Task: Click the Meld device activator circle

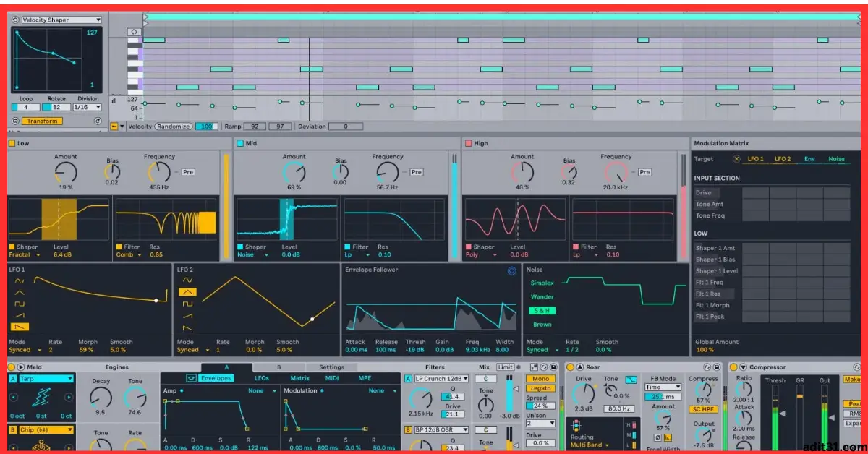Action: tap(12, 367)
